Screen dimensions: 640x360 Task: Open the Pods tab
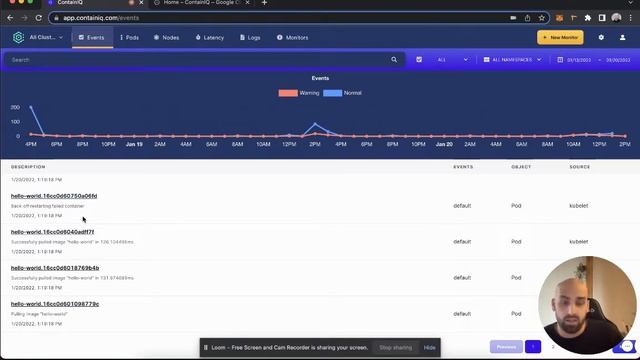[129, 38]
